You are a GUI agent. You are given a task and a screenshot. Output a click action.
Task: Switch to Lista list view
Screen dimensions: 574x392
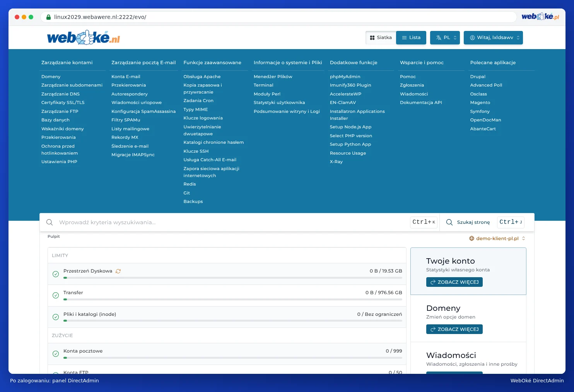pos(411,37)
